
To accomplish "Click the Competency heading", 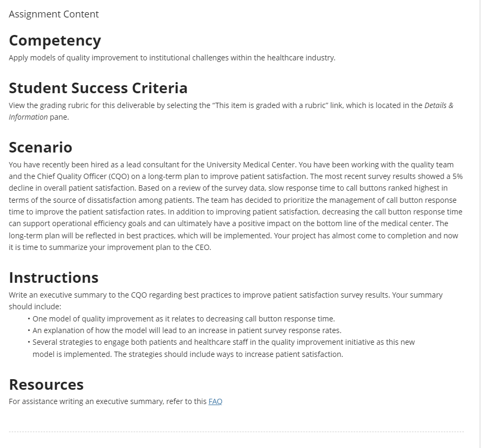I will 55,40.
